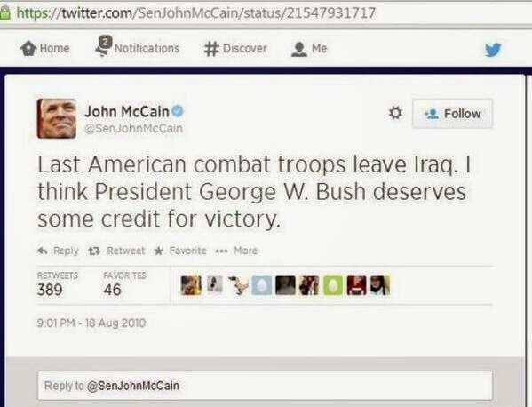Screen dimensions: 532x407
Task: Click the Home house icon
Action: point(28,48)
